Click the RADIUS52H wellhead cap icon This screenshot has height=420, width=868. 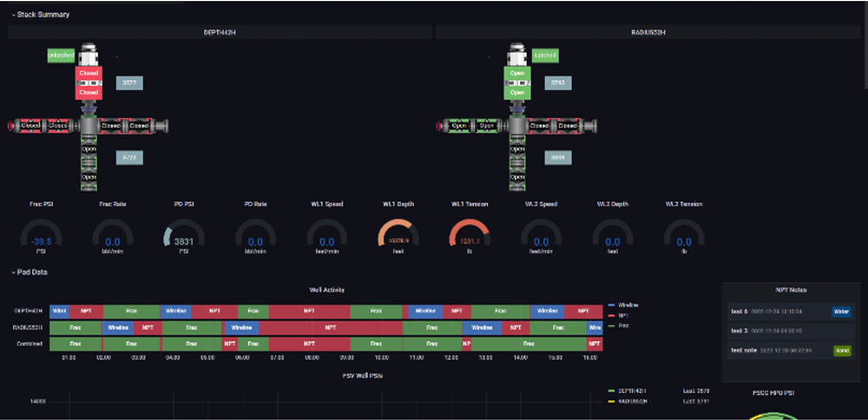[x=517, y=56]
